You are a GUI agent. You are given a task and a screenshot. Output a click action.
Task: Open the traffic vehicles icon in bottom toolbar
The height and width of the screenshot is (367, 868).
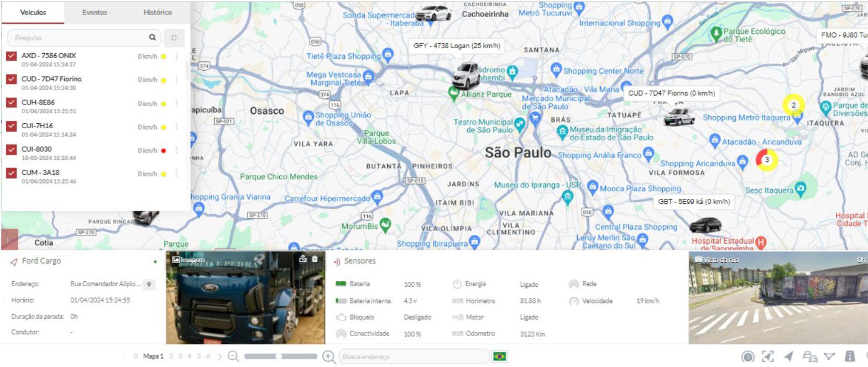point(810,356)
